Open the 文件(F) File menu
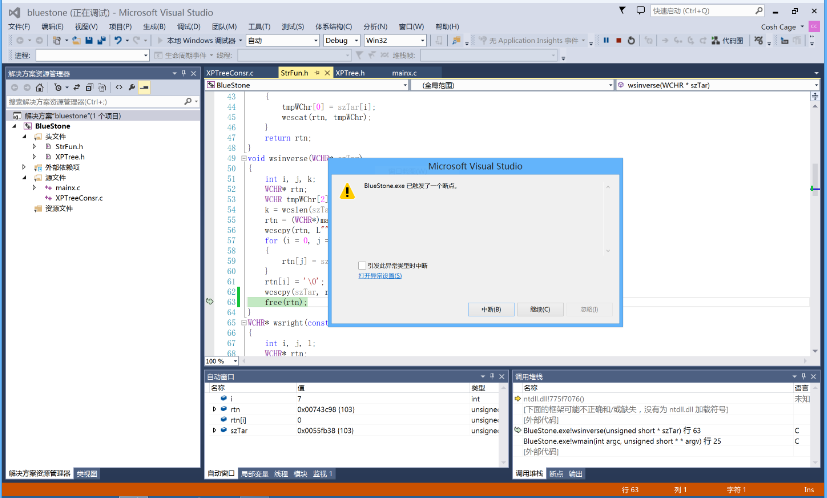The height and width of the screenshot is (498, 827). (x=19, y=26)
